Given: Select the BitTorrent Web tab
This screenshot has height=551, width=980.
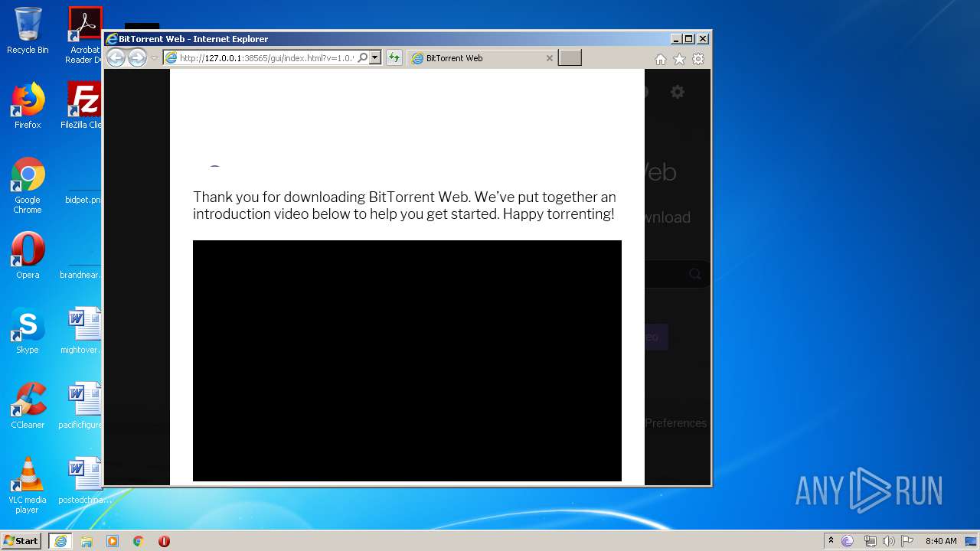Looking at the screenshot, I should click(482, 58).
